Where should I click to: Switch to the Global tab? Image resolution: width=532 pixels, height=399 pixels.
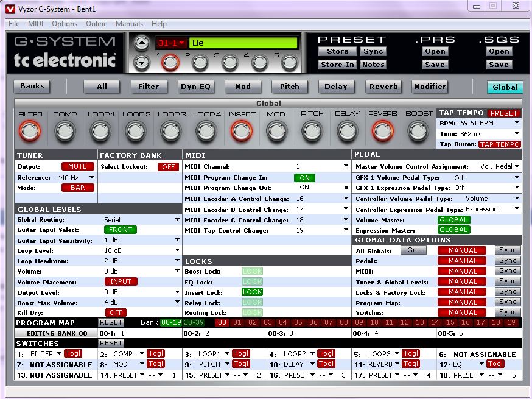[505, 87]
